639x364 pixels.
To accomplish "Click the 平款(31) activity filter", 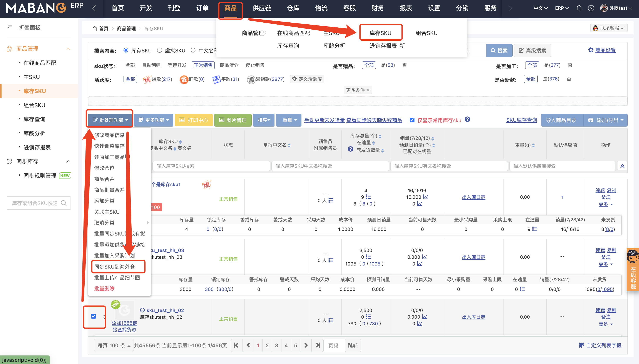I will pos(226,79).
